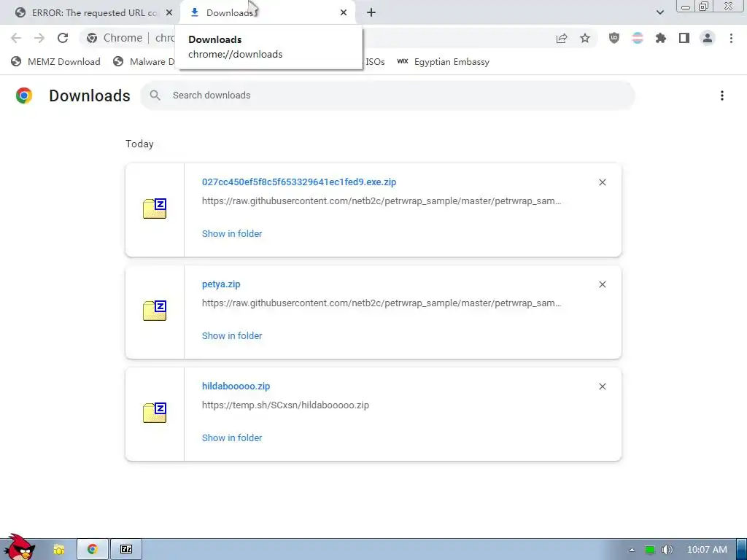Click the zip icon for petya.zip

[x=155, y=311]
